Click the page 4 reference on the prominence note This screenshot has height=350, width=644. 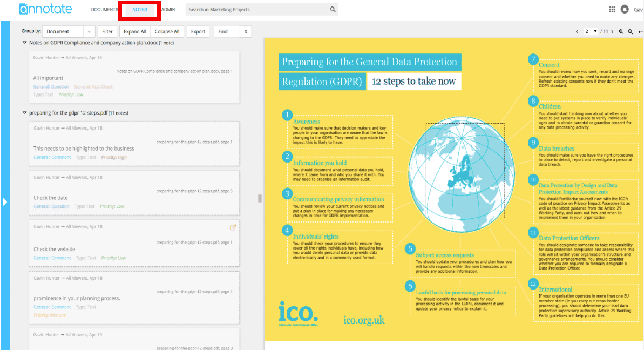(194, 292)
